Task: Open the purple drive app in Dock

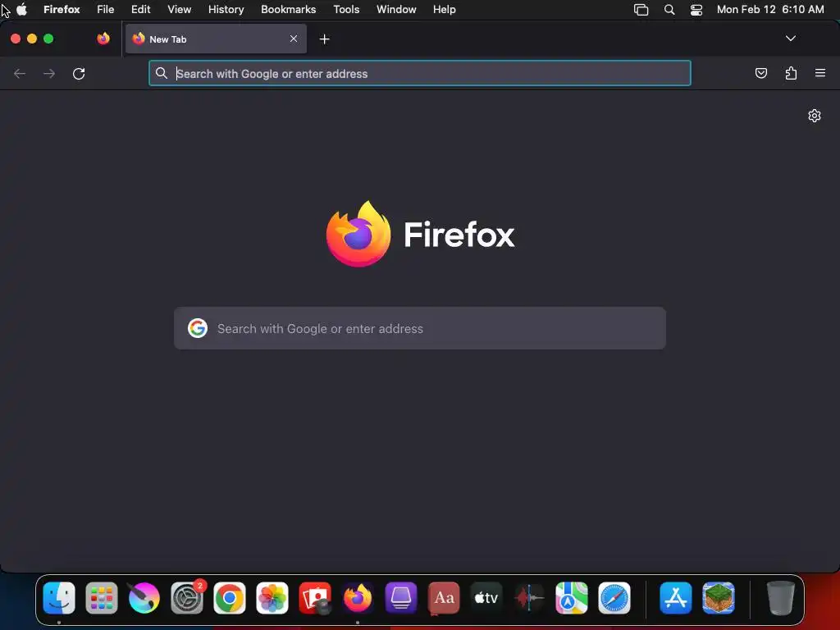Action: pyautogui.click(x=400, y=598)
